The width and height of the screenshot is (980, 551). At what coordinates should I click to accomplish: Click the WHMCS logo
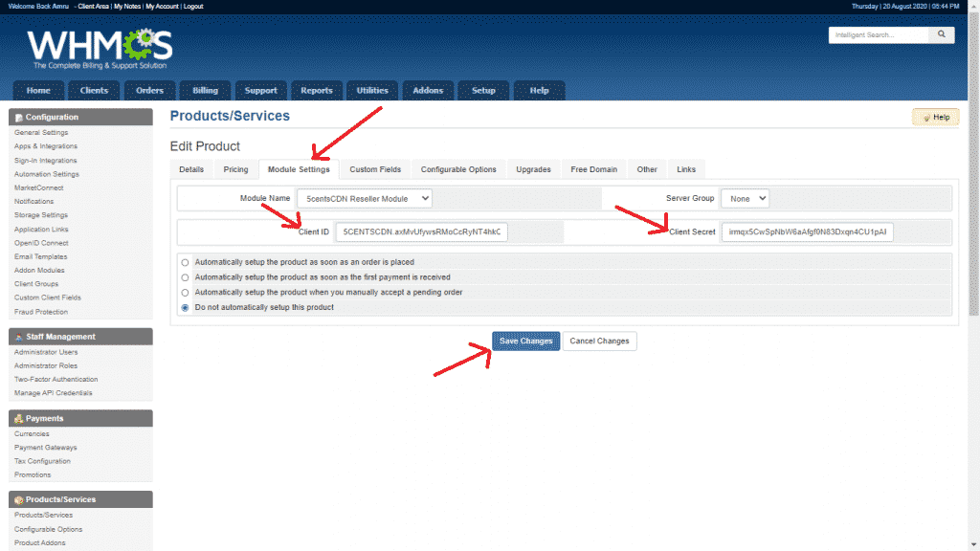point(100,48)
